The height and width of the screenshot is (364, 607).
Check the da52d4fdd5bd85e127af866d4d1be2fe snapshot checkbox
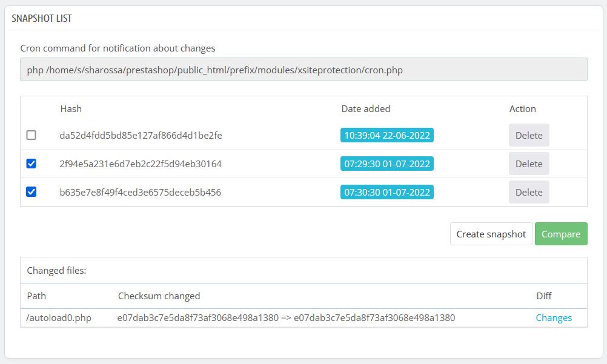pos(32,135)
